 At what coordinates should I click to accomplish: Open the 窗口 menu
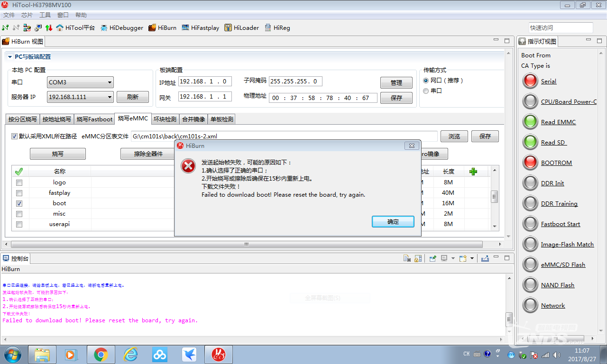tap(63, 15)
